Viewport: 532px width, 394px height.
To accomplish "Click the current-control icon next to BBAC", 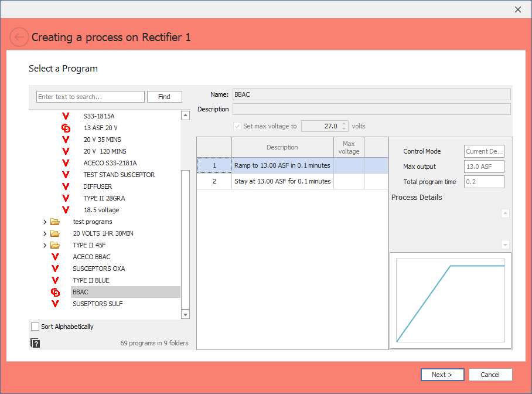I will pyautogui.click(x=56, y=292).
